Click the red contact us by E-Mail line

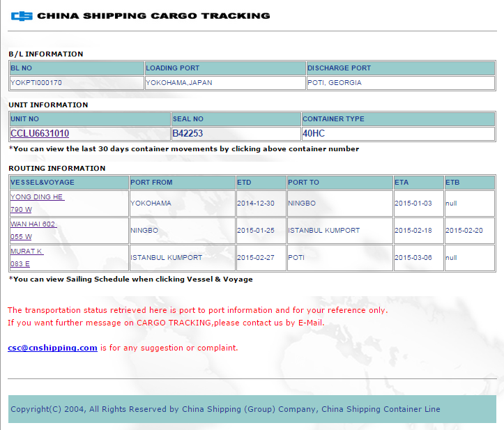click(x=166, y=323)
